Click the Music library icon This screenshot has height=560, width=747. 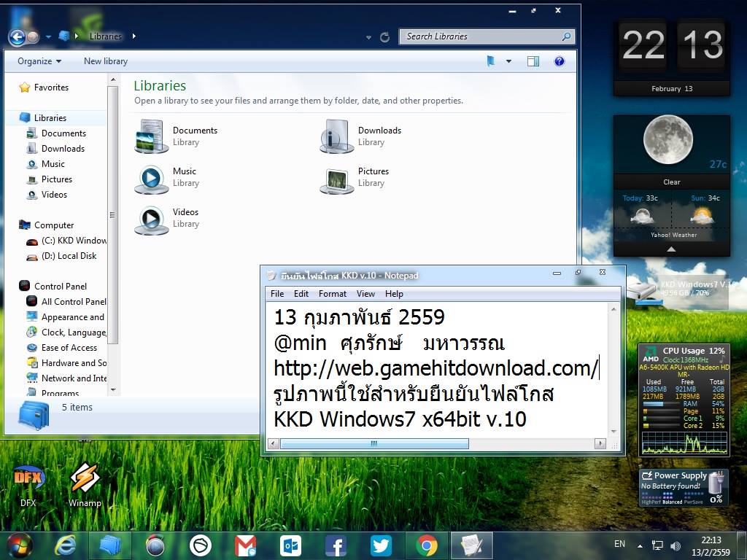(x=151, y=178)
